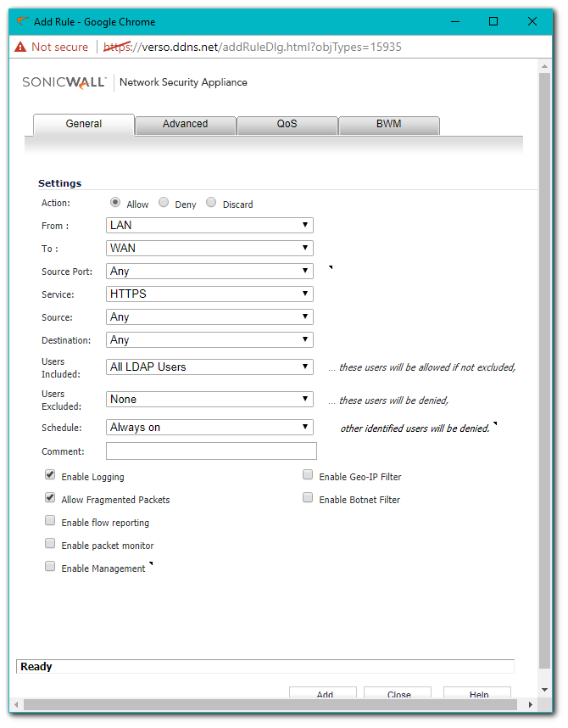Click the Chrome window SonicWall favicon
This screenshot has width=568, height=728.
(23, 21)
